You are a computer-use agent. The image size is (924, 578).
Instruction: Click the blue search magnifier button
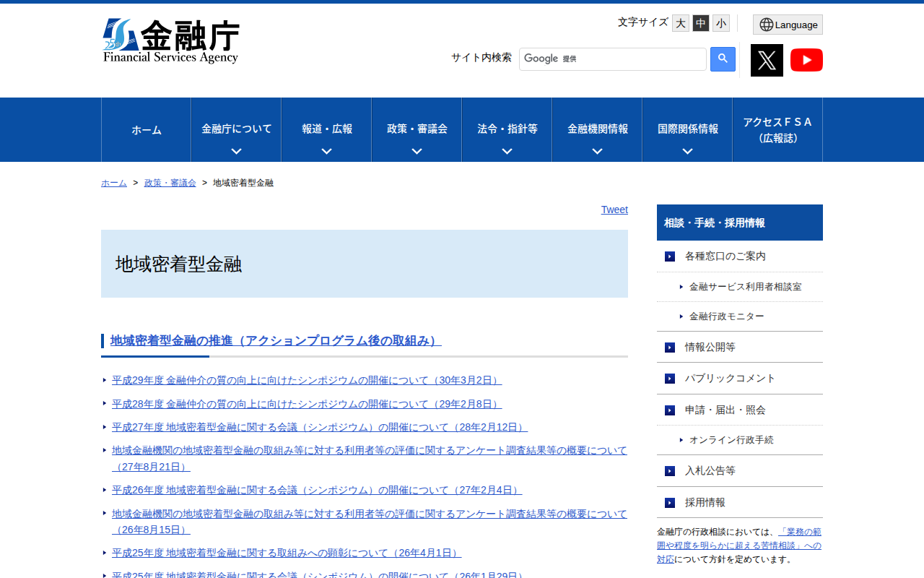723,59
